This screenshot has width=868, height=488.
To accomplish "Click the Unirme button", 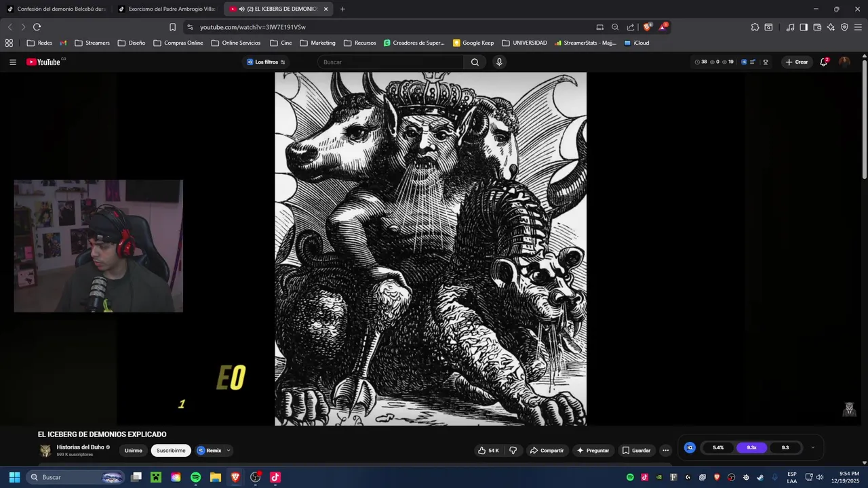I will 134,451.
